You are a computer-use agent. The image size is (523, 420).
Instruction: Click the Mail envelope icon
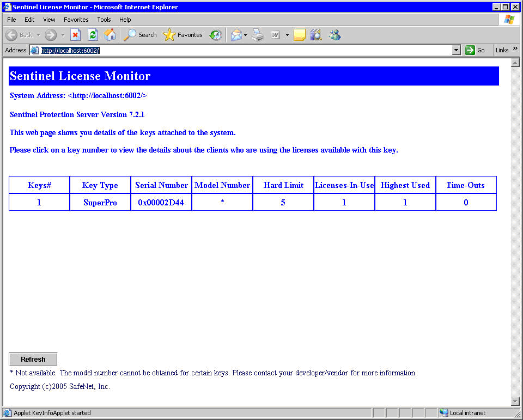(x=236, y=35)
